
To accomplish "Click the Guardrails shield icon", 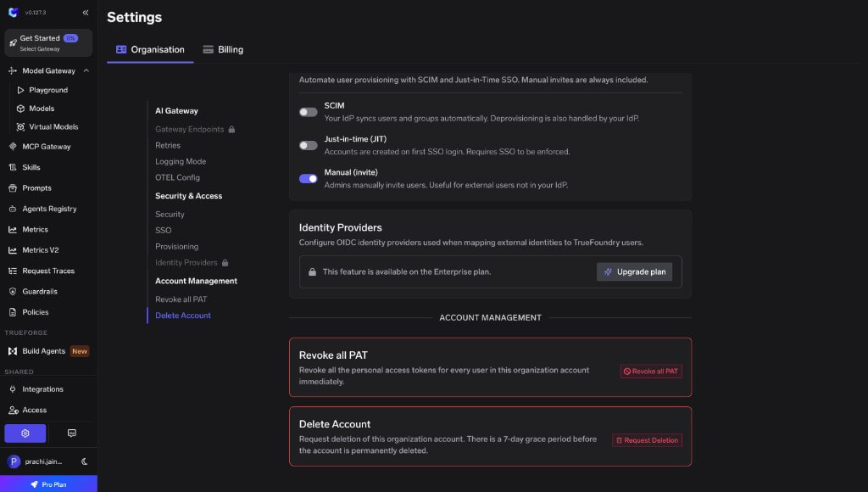I will (12, 292).
